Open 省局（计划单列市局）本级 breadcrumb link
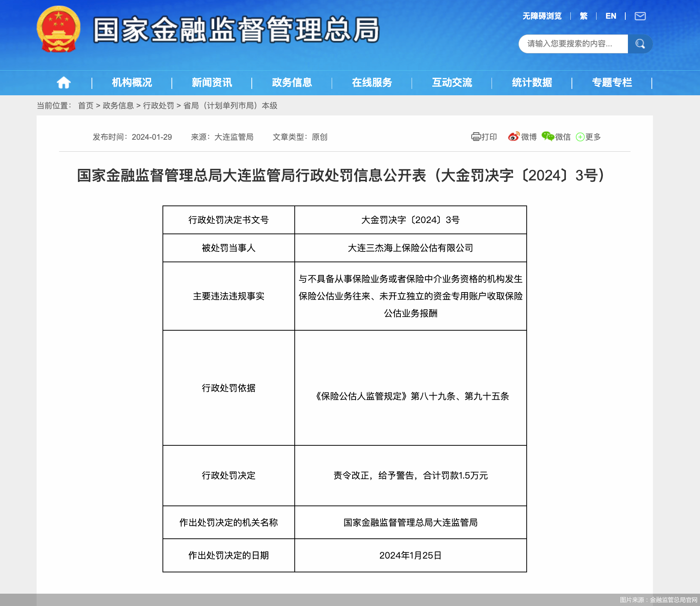Viewport: 700px width, 606px height. (x=230, y=106)
